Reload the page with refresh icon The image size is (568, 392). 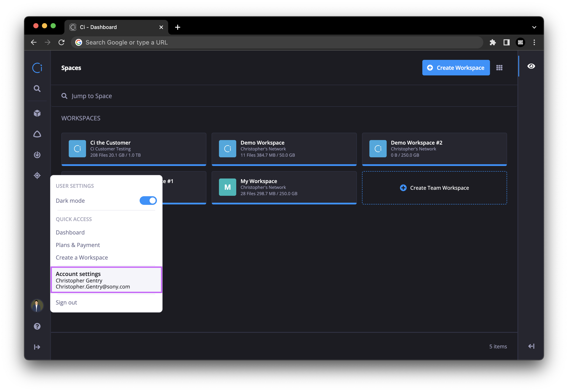pos(61,43)
